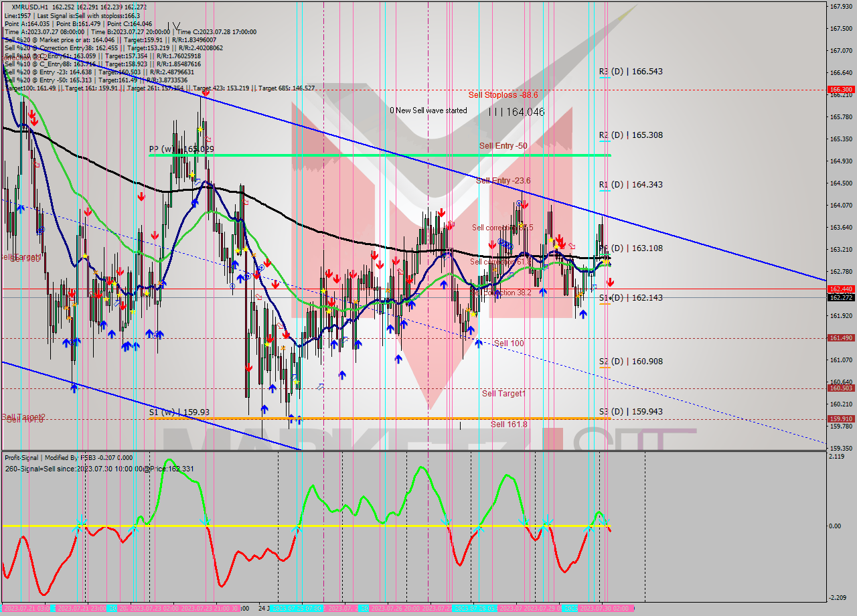Select the current price tag 162.272
857x616 pixels.
pos(840,297)
